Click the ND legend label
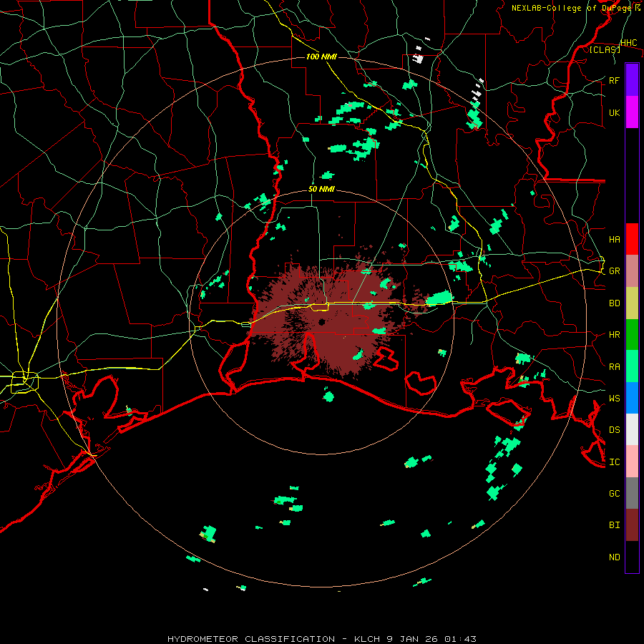 point(615,557)
